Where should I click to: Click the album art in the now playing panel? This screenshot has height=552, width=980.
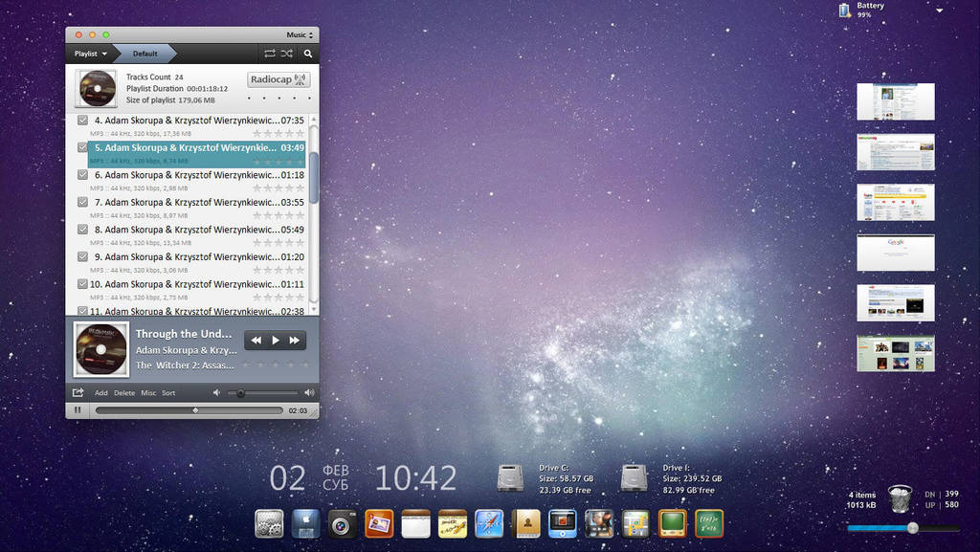(x=101, y=350)
